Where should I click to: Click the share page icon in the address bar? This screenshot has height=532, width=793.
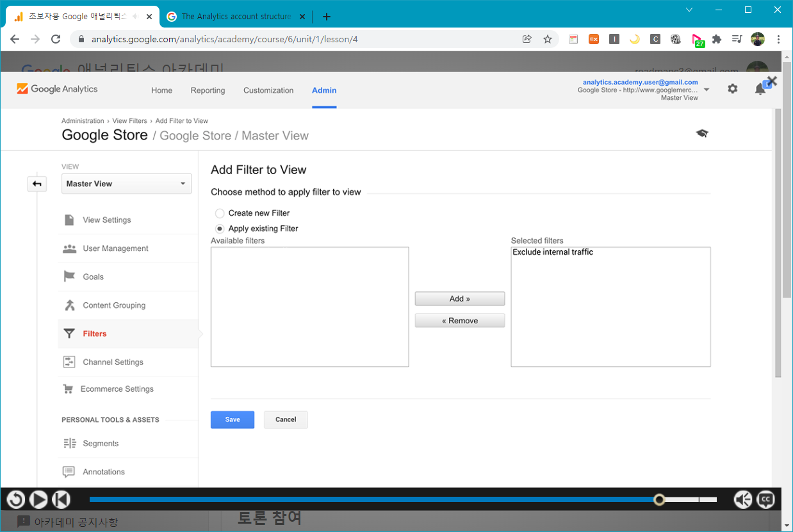coord(527,39)
